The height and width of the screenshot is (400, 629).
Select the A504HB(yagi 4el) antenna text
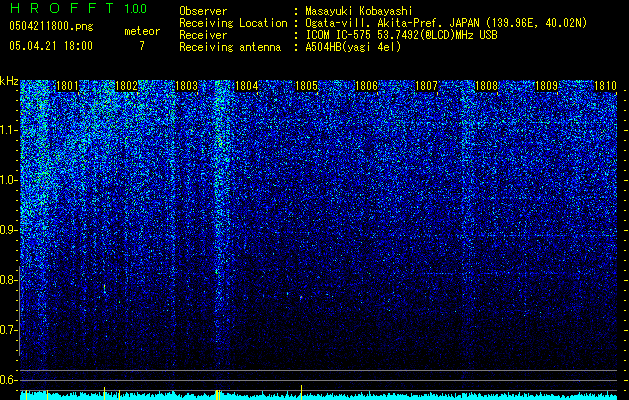pos(353,47)
